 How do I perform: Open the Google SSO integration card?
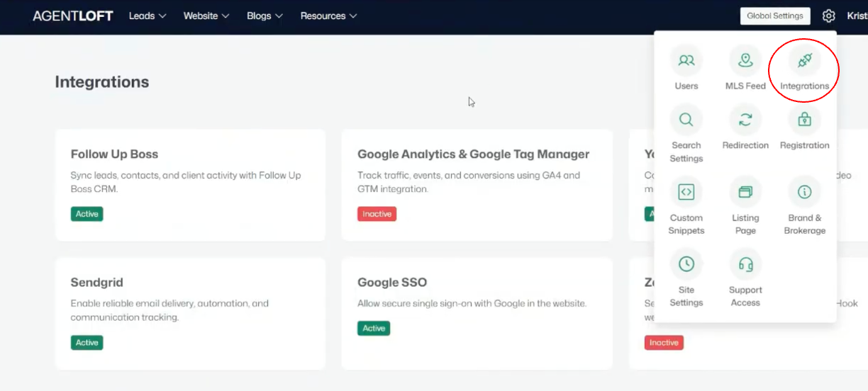(477, 313)
